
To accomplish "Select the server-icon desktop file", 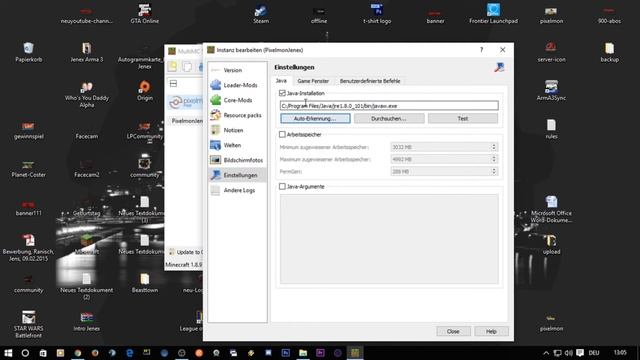I will point(551,52).
